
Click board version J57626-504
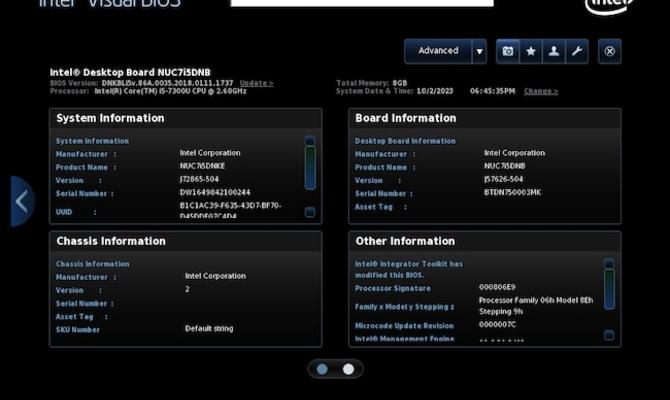(x=503, y=179)
